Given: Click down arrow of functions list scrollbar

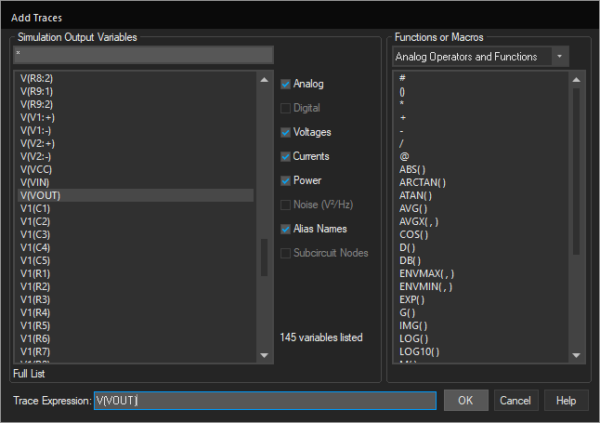Looking at the screenshot, I should (x=576, y=355).
